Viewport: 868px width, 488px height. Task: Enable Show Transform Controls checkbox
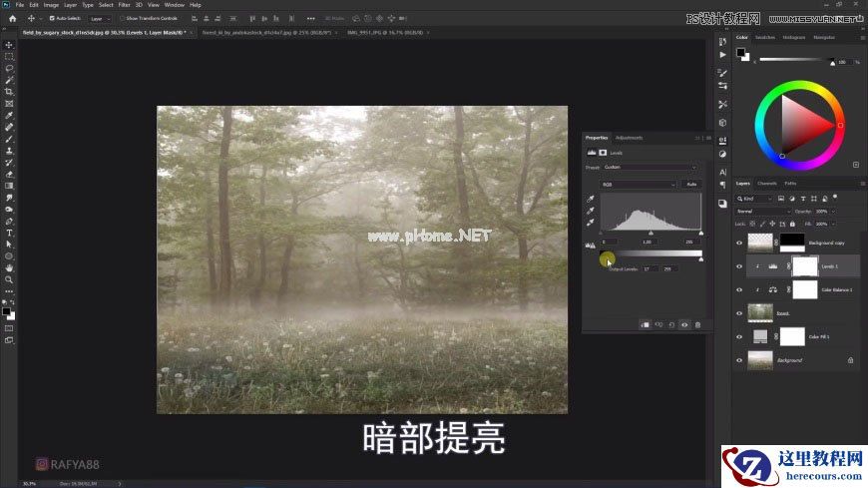coord(123,18)
